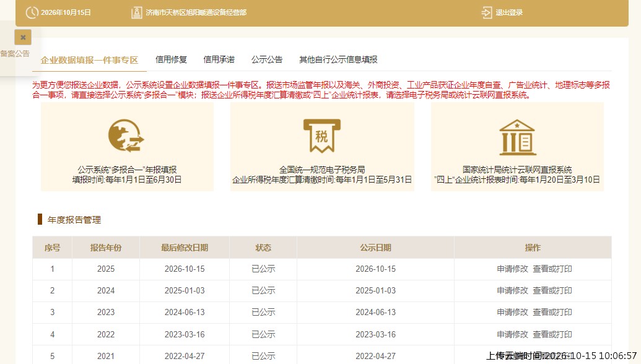
Task: Click the 状态 column header
Action: pyautogui.click(x=263, y=248)
